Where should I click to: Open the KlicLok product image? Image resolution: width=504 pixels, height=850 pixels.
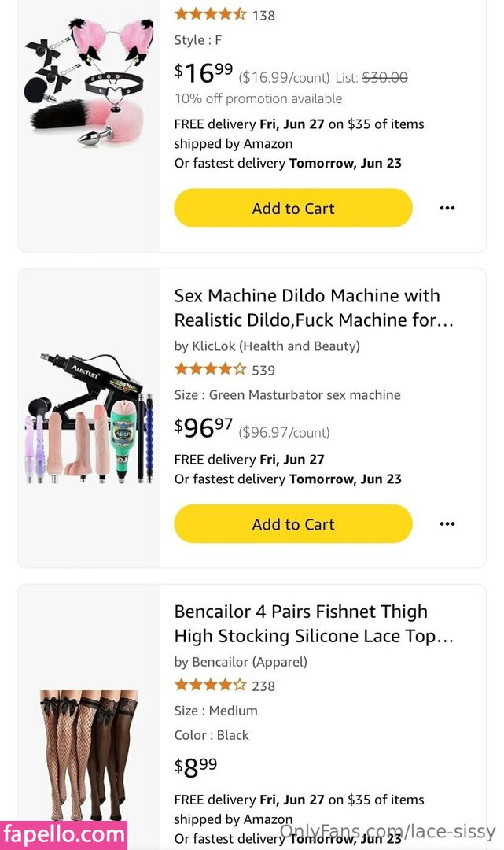[89, 419]
